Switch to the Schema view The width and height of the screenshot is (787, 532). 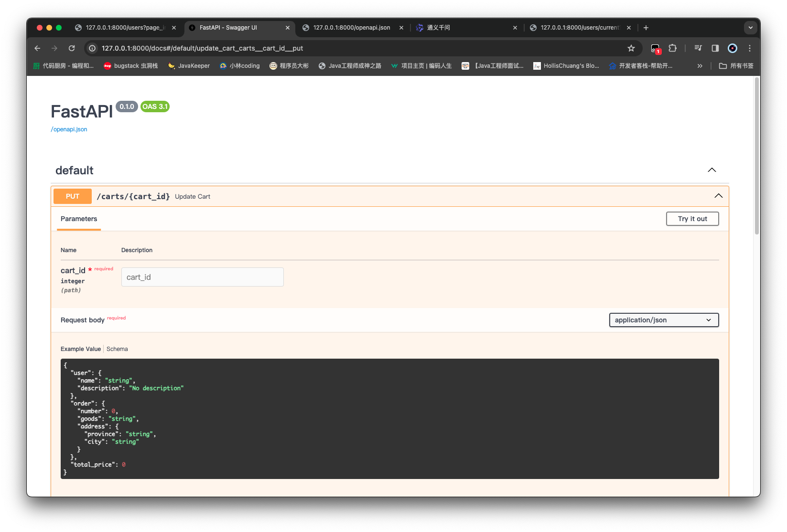(x=117, y=349)
